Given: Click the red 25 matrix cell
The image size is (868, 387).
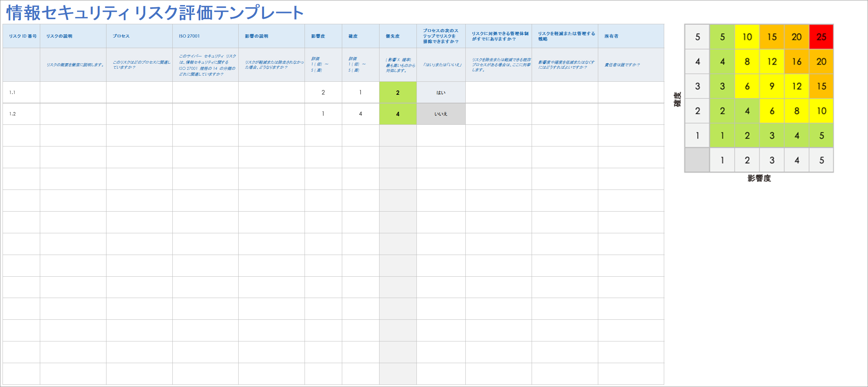Looking at the screenshot, I should point(821,37).
